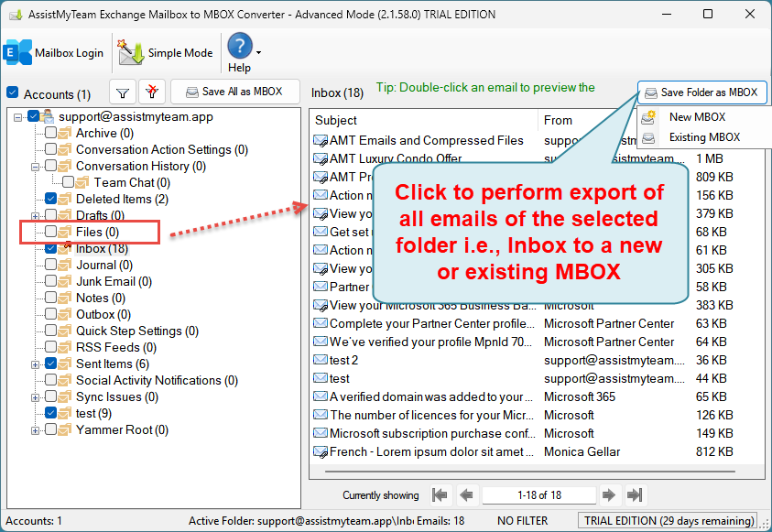
Task: Jump to last page of emails
Action: pyautogui.click(x=635, y=494)
